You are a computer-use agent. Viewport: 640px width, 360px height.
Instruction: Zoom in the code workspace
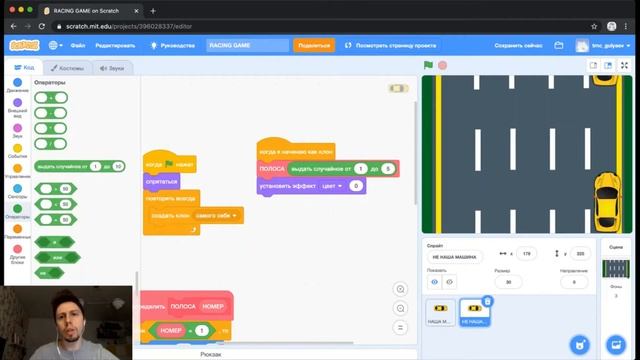tap(400, 289)
